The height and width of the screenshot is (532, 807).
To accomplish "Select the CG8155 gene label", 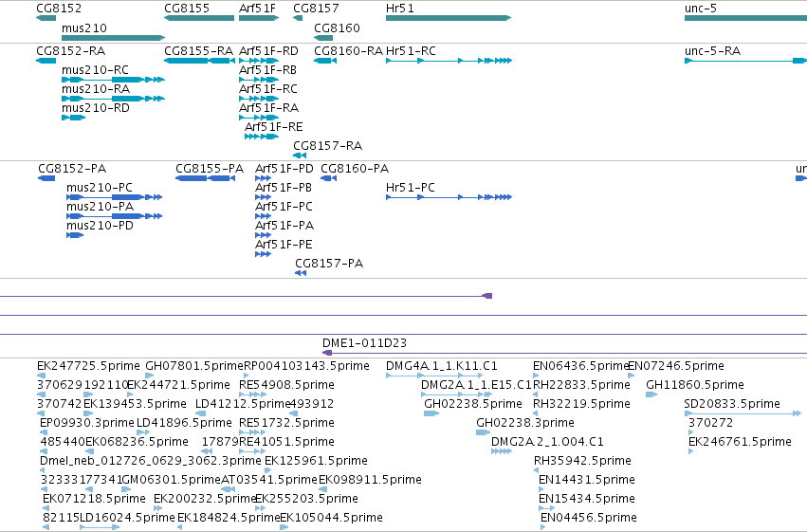I will (x=187, y=9).
